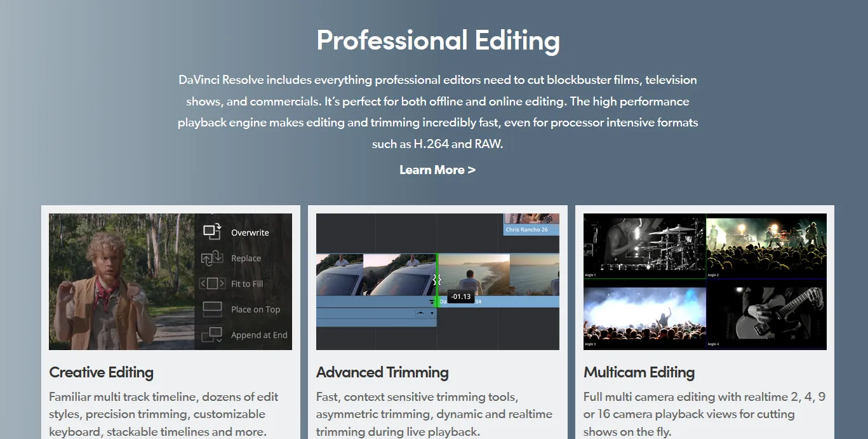Click the Professional Editing title
Viewport: 868px width, 439px height.
(x=438, y=40)
